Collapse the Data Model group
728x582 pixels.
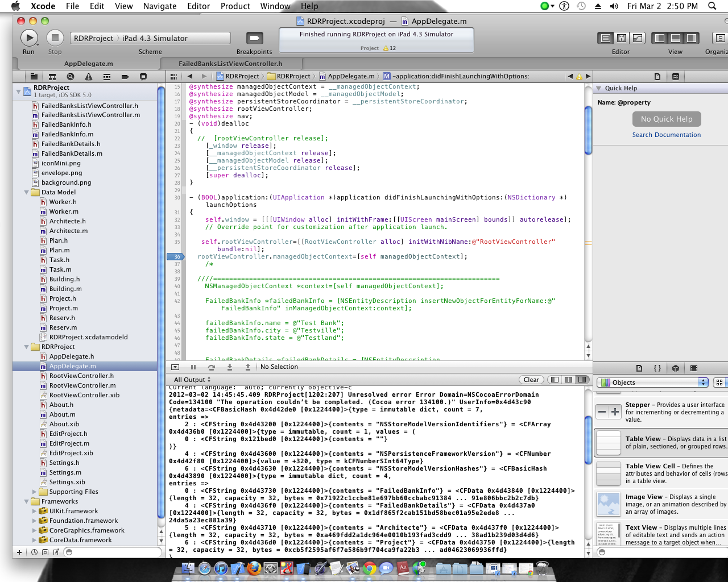click(x=27, y=192)
